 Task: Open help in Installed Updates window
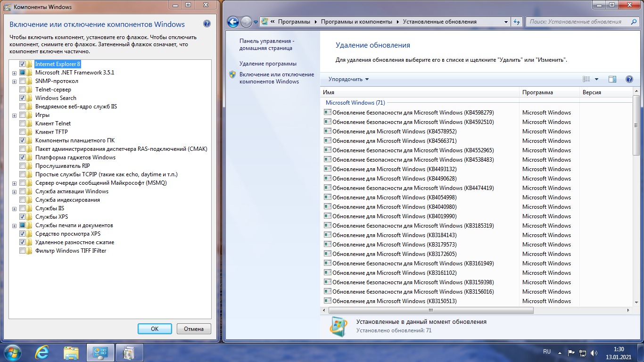click(x=629, y=79)
